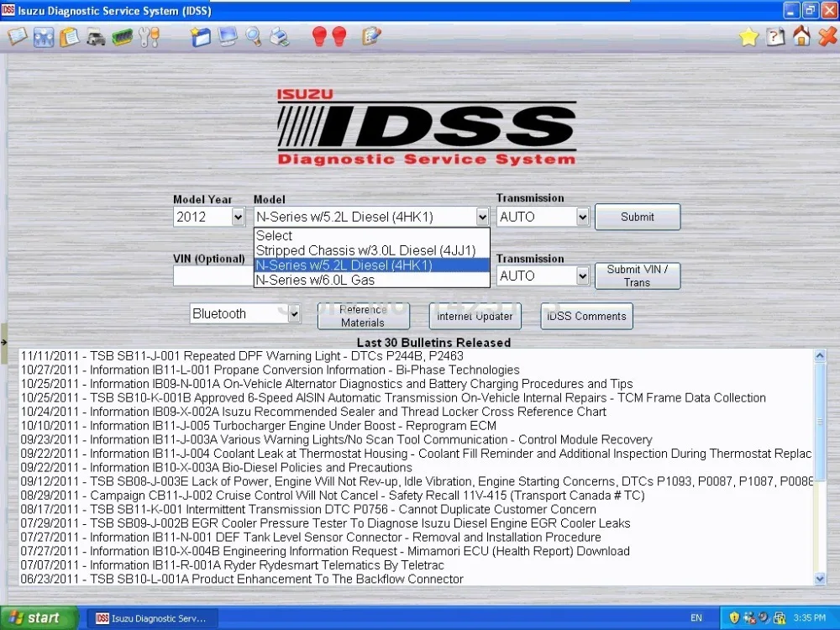
Task: Click the orange X exit toolbar icon
Action: [x=828, y=36]
